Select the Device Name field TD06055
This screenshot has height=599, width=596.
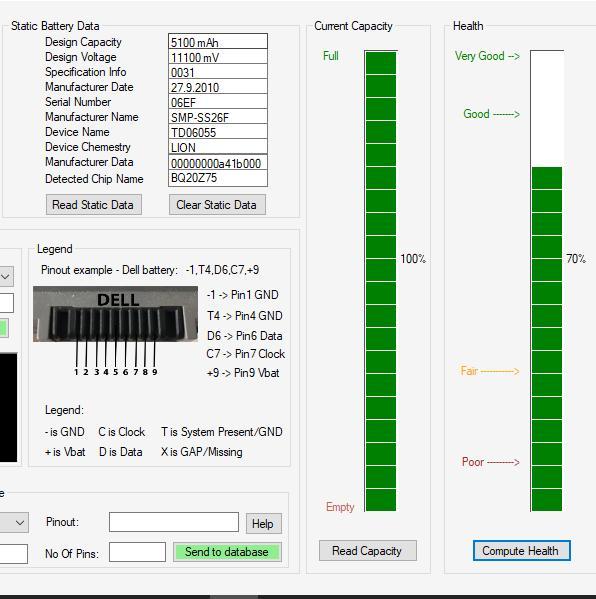218,131
